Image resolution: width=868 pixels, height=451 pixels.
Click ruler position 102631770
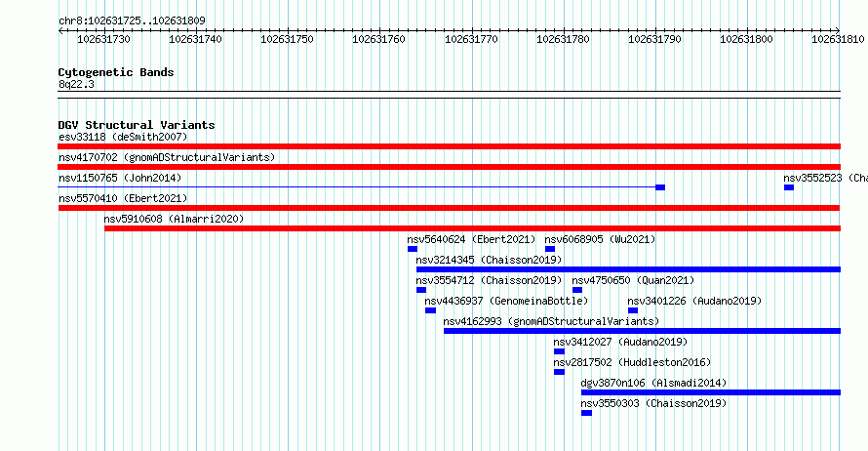coord(472,39)
